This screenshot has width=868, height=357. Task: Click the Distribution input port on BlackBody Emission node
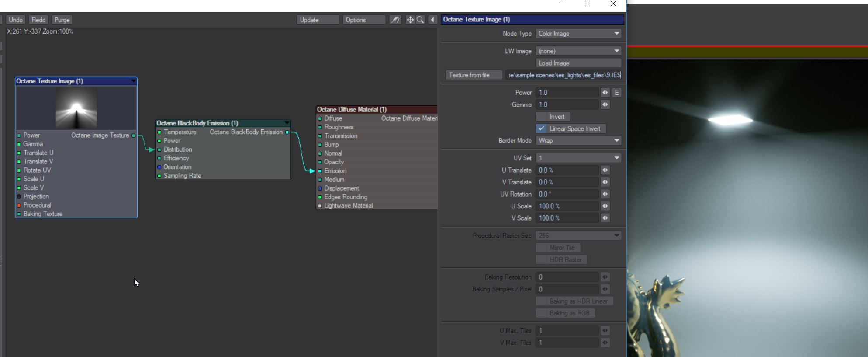[159, 149]
